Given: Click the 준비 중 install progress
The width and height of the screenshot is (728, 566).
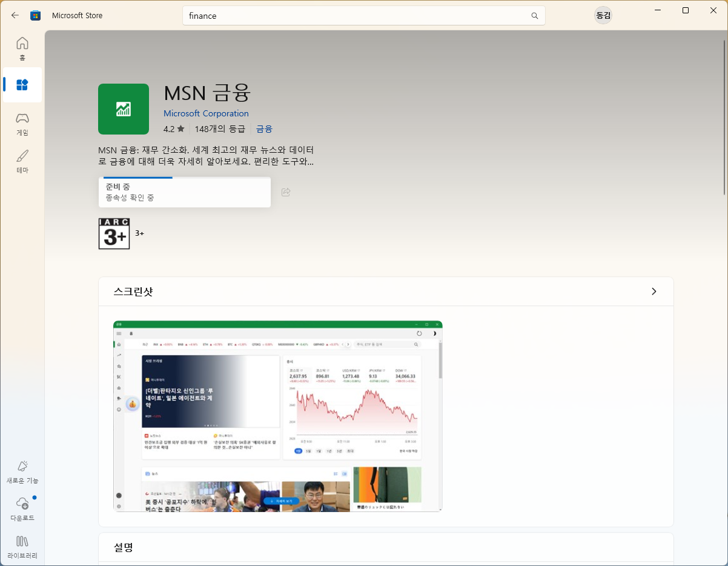Looking at the screenshot, I should point(185,192).
